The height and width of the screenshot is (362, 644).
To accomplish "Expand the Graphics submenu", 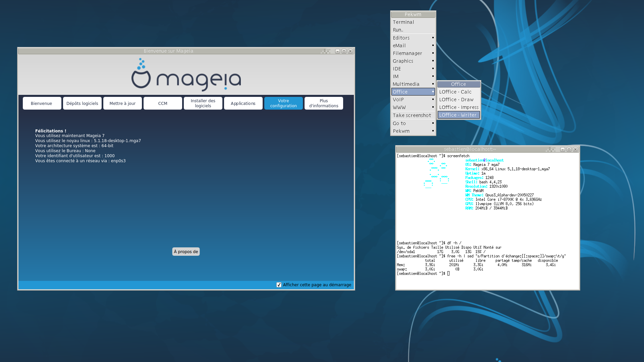I will (x=413, y=61).
